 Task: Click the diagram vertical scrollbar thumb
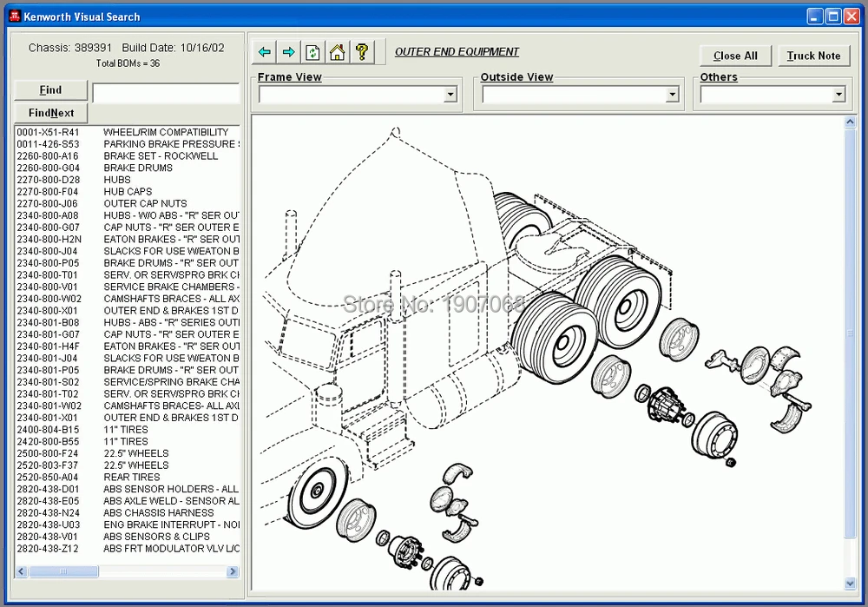point(851,333)
